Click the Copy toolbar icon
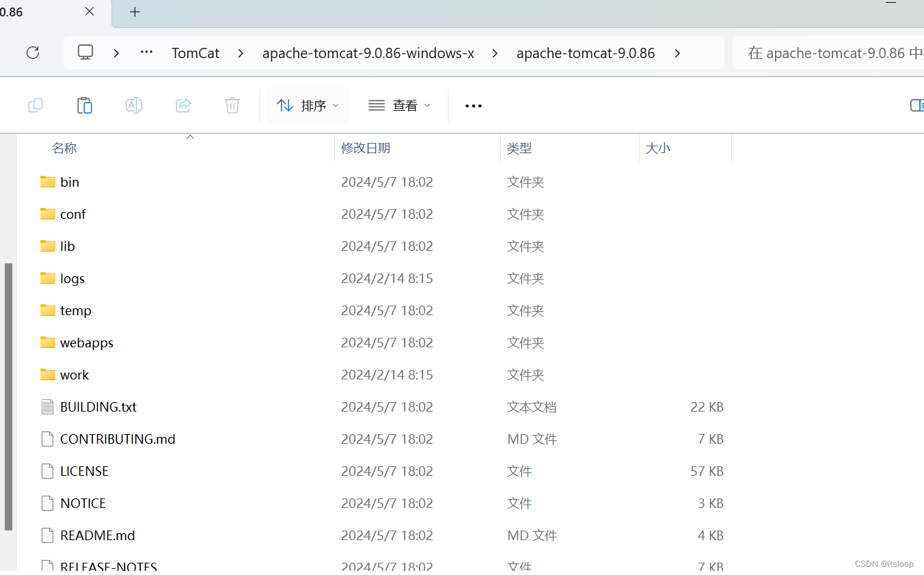Screen dimensions: 924x575 pyautogui.click(x=36, y=105)
